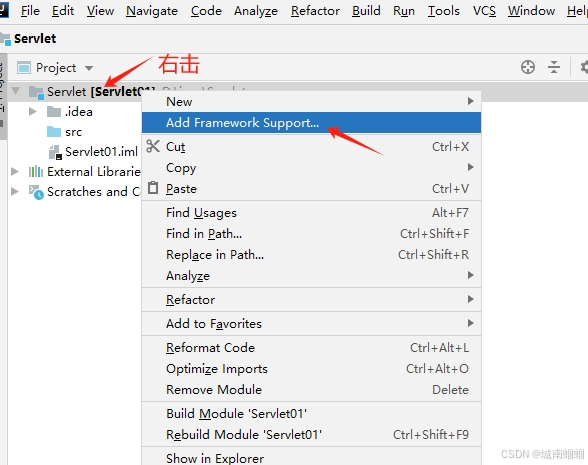Open the Refactor menu in menu bar
Viewport: 588px width, 465px height.
pyautogui.click(x=315, y=11)
